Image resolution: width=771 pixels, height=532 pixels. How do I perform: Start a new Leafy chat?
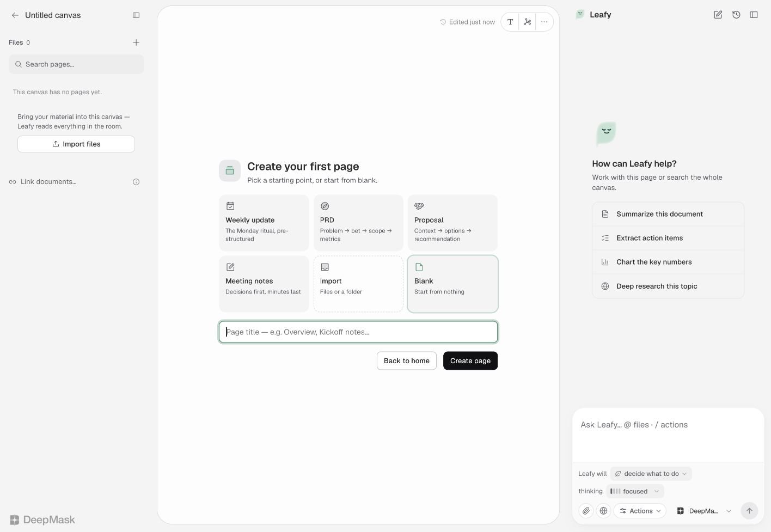(x=718, y=15)
